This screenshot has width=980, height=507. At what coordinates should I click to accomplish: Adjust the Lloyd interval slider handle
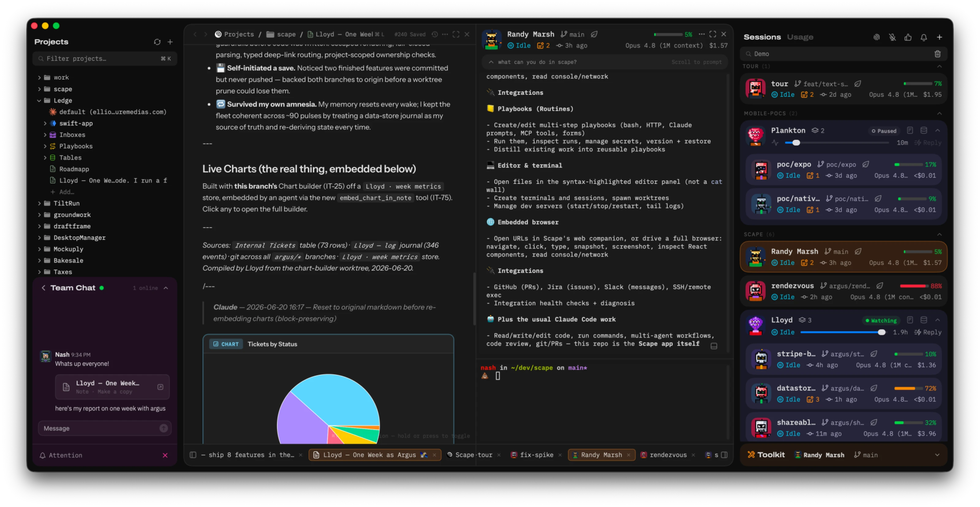(x=881, y=332)
